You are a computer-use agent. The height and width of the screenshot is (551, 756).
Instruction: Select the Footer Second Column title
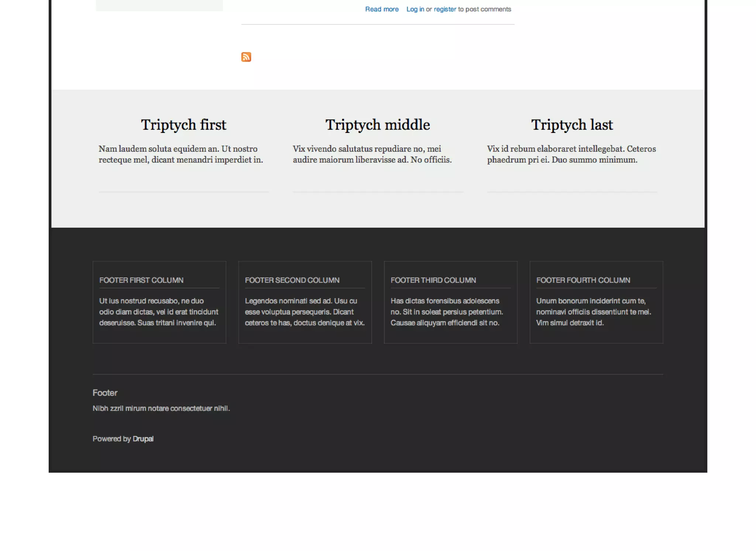[292, 280]
